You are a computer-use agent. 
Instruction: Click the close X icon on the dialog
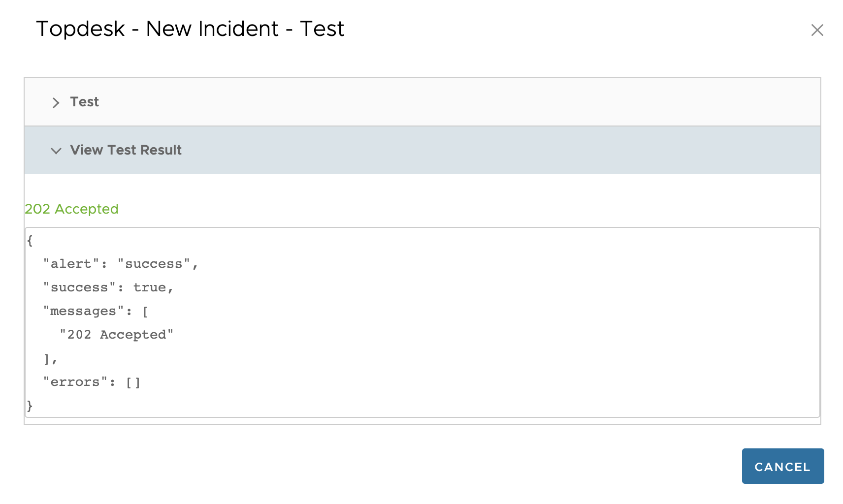point(817,30)
